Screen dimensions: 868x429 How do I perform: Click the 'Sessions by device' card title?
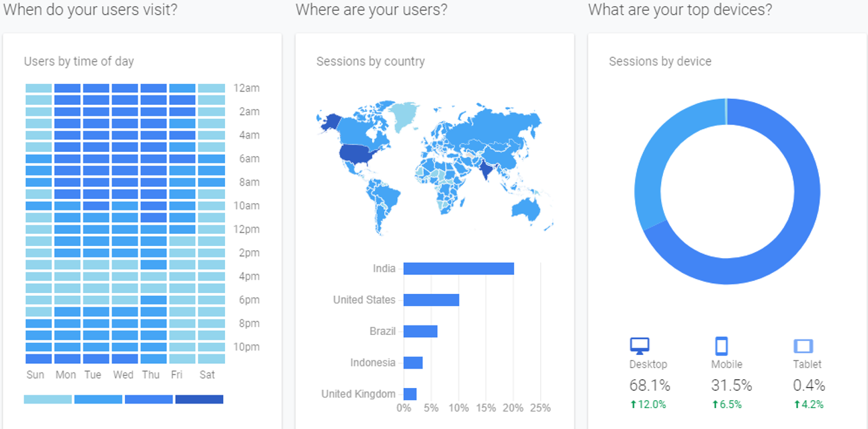[x=660, y=62]
